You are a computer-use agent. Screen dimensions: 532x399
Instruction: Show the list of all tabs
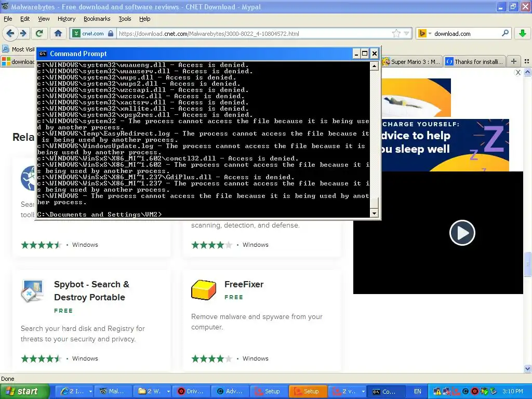click(x=527, y=61)
